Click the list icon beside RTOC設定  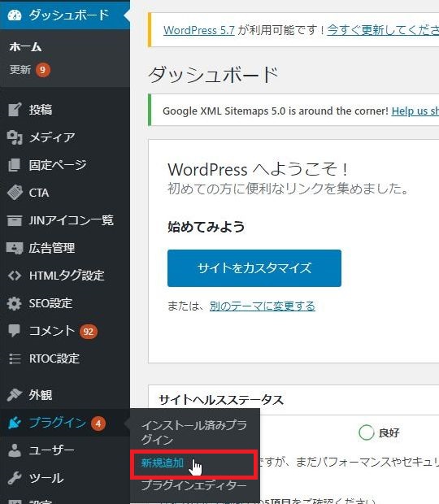coord(15,358)
